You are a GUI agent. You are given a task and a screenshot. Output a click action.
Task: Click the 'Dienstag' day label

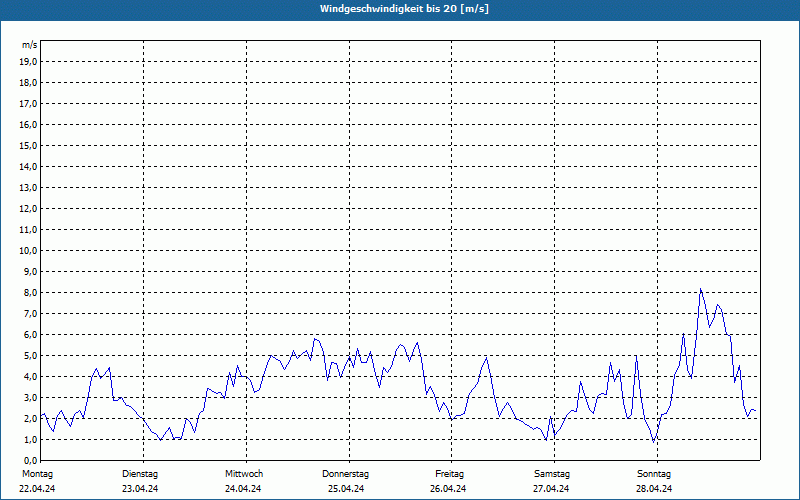point(140,474)
